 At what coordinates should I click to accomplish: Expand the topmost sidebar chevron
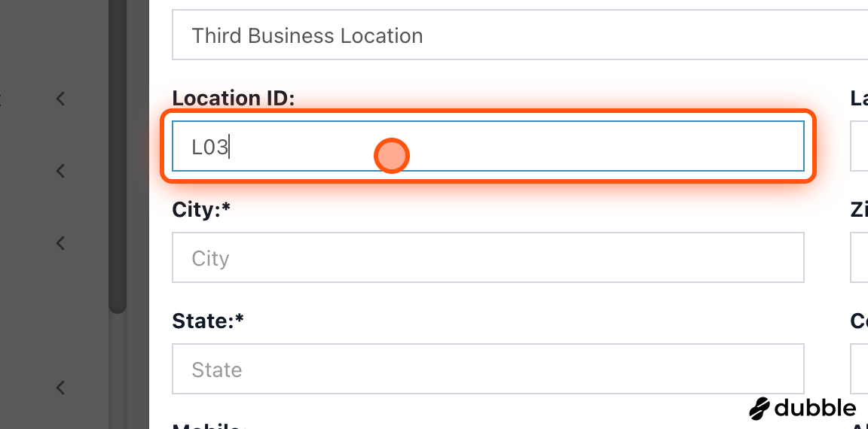tap(61, 99)
